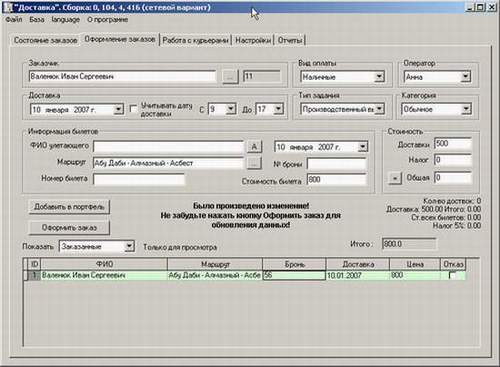Click the browse button next to customer name
This screenshot has width=500, height=367.
click(230, 77)
